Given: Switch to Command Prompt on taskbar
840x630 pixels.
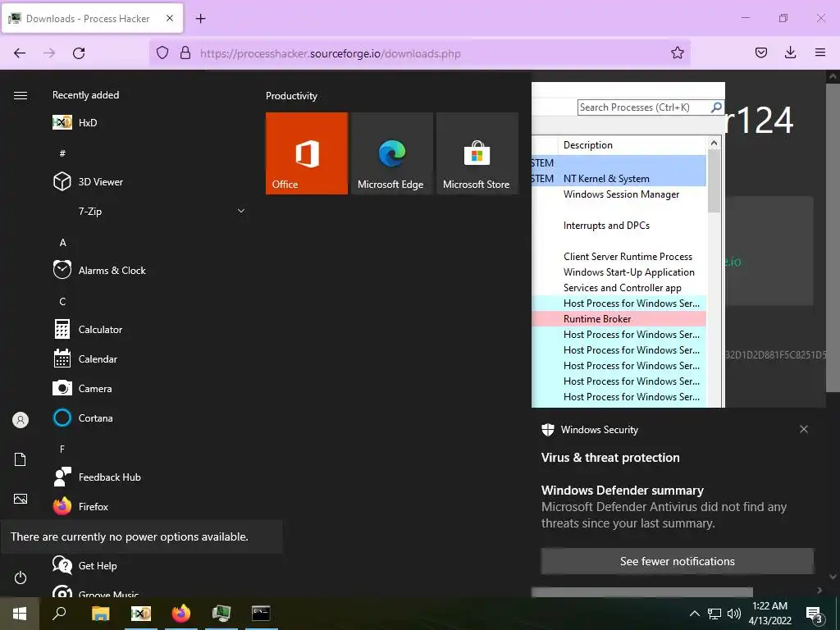Looking at the screenshot, I should [262, 614].
